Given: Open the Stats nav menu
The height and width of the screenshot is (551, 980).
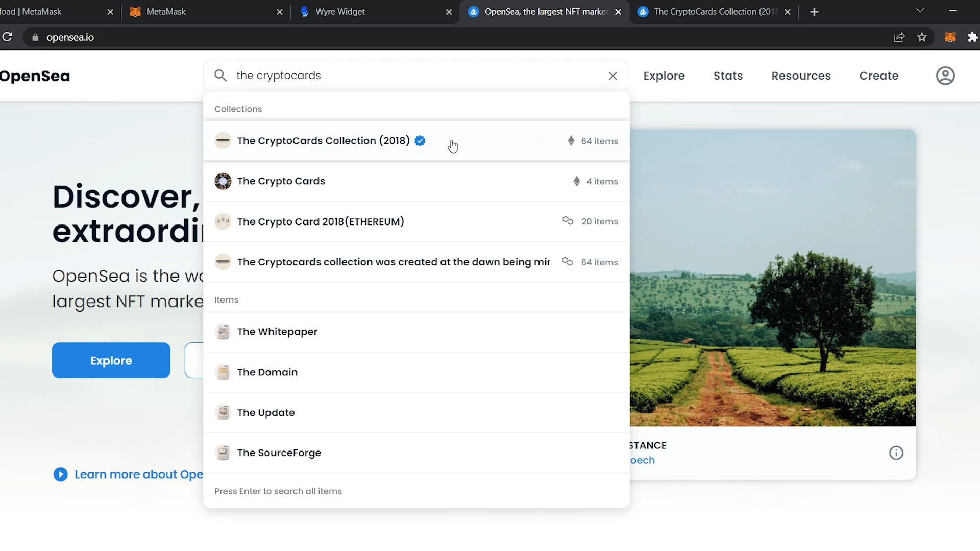Looking at the screenshot, I should (x=728, y=76).
